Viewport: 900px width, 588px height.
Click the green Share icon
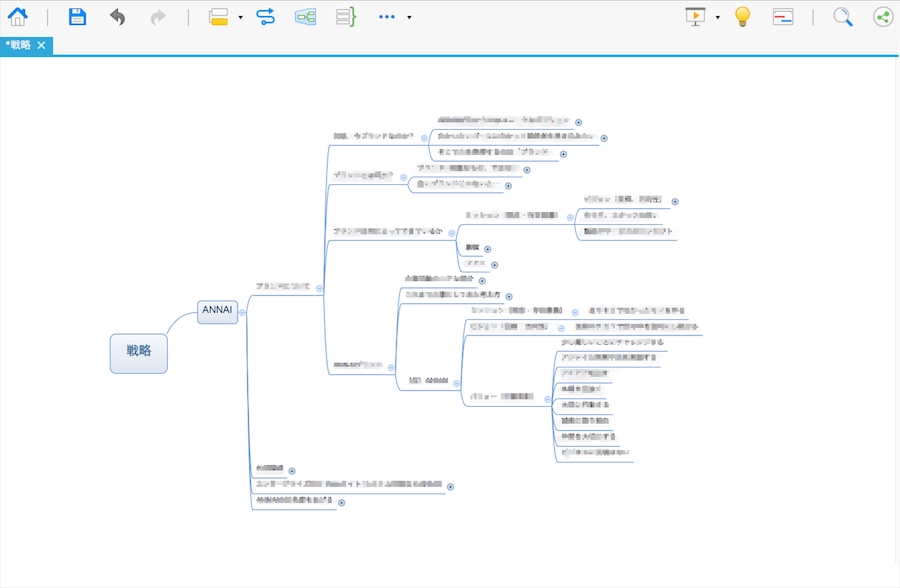883,17
